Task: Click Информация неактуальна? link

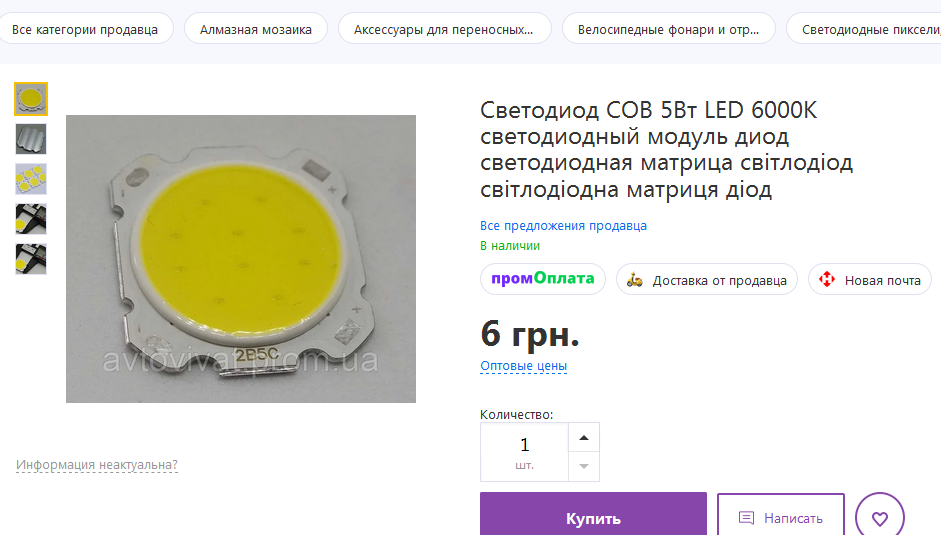Action: point(97,465)
